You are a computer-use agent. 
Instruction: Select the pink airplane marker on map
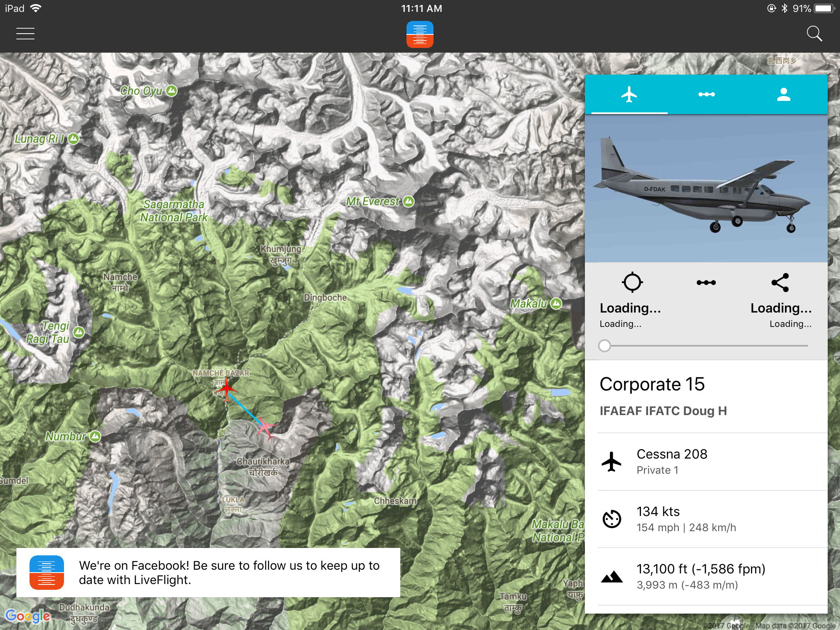pyautogui.click(x=265, y=428)
